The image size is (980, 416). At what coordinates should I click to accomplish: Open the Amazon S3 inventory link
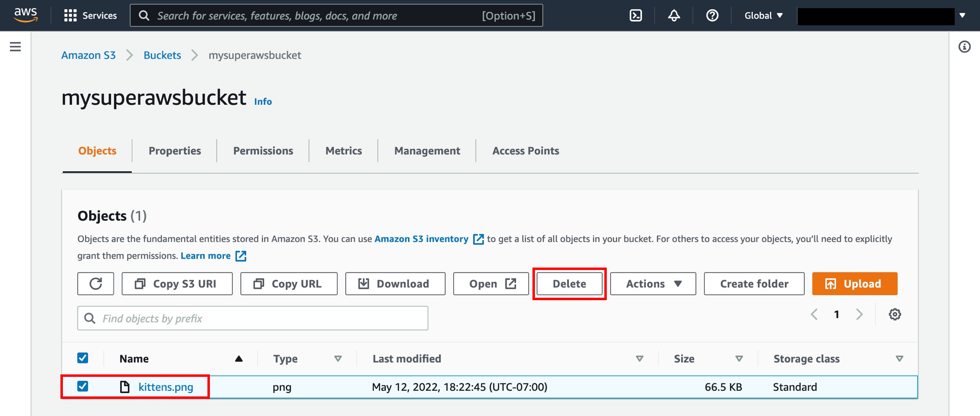421,239
